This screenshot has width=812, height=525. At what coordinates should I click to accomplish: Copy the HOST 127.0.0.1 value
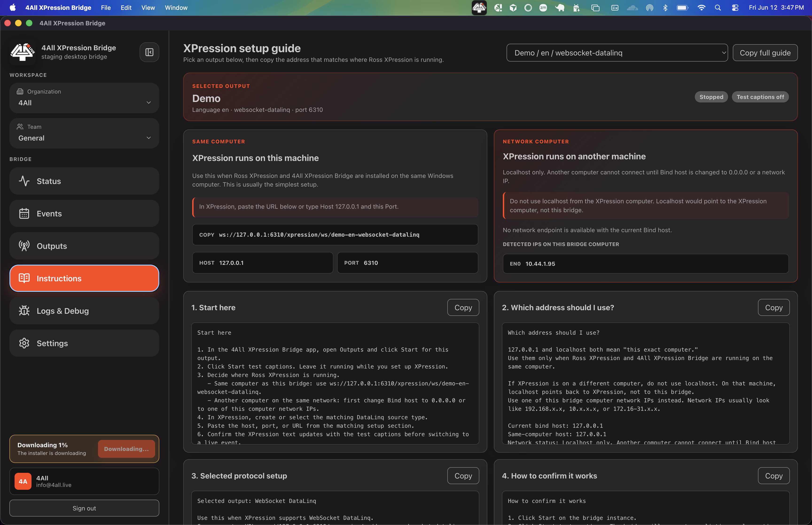262,262
